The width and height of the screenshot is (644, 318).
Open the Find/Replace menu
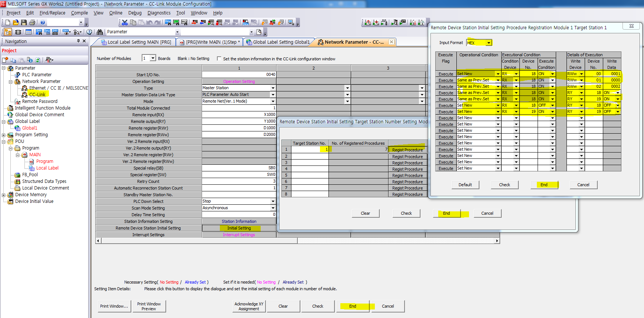click(x=52, y=13)
